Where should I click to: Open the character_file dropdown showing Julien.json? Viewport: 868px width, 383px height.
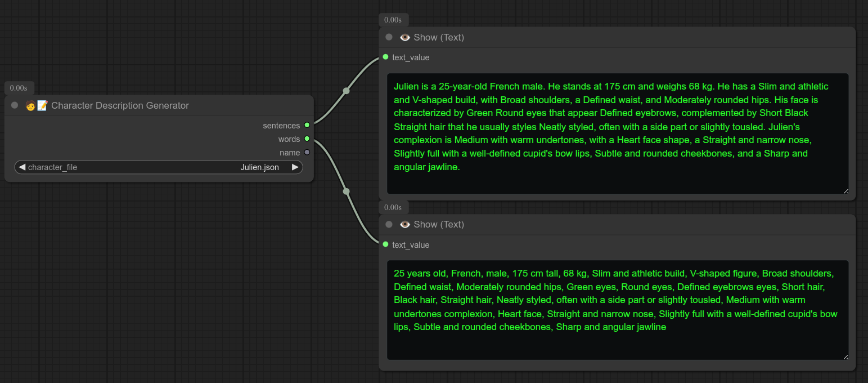coord(159,167)
